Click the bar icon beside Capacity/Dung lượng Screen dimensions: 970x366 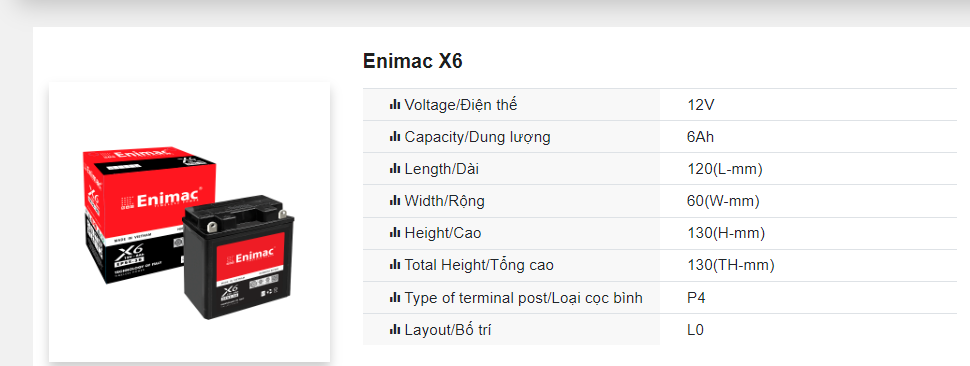pyautogui.click(x=395, y=137)
